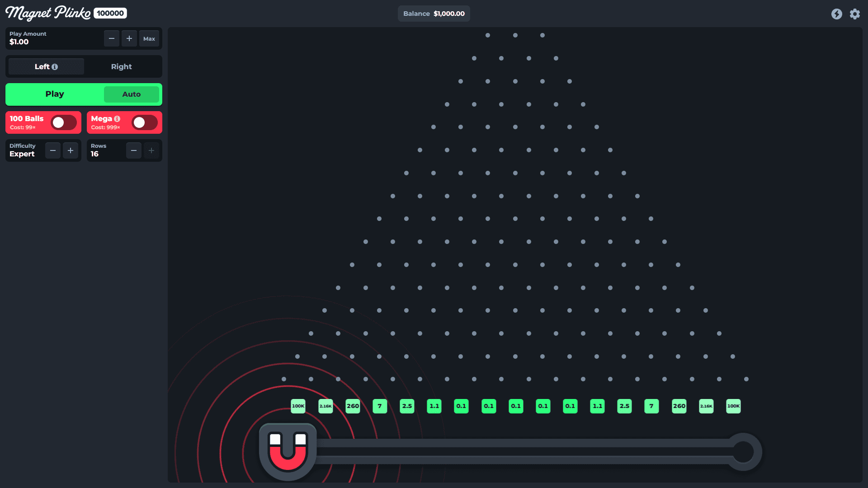Image resolution: width=868 pixels, height=488 pixels.
Task: Click the lightning bolt turbo icon
Action: click(837, 14)
